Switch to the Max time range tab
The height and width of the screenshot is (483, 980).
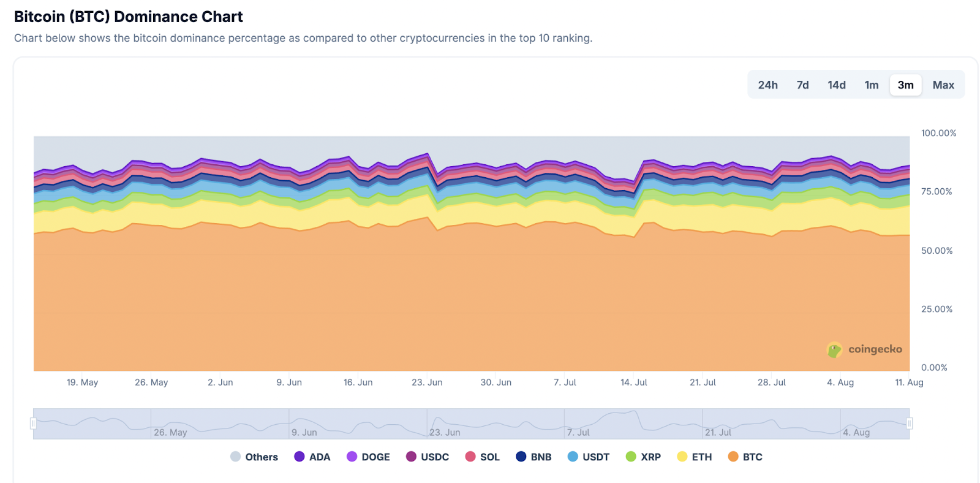click(x=943, y=85)
